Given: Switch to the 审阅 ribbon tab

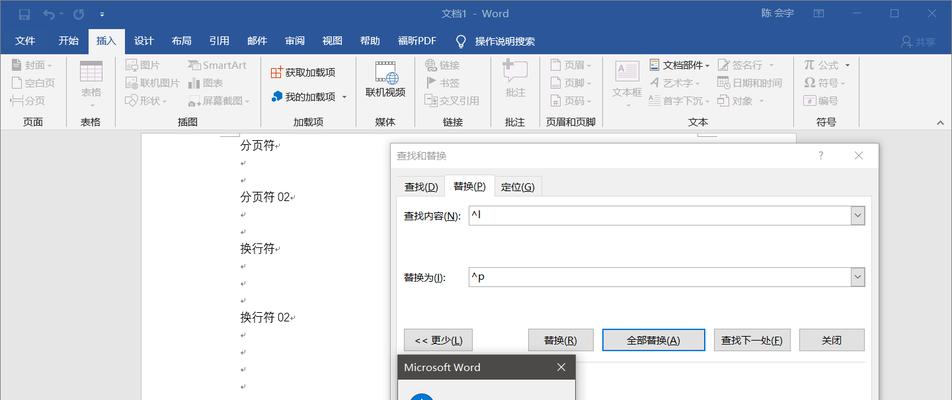Looking at the screenshot, I should click(294, 41).
